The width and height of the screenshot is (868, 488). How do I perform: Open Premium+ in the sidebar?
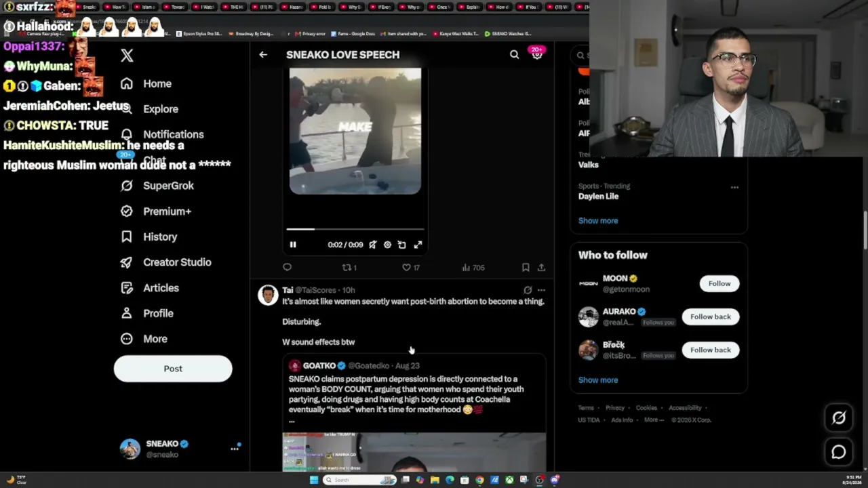coord(156,211)
